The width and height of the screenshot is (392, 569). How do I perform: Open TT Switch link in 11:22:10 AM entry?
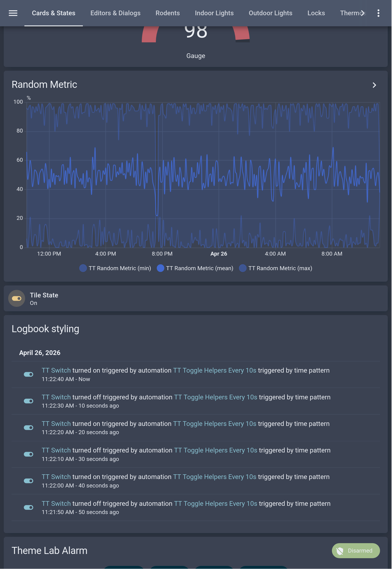coord(56,451)
